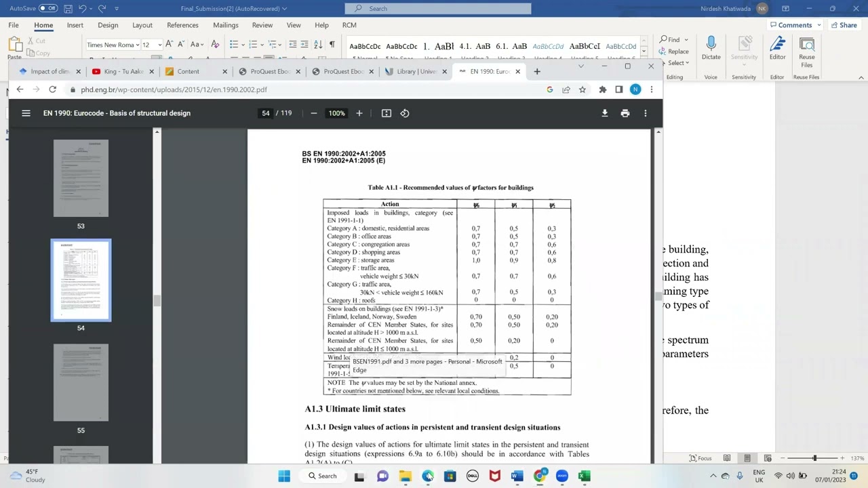This screenshot has height=488, width=868.
Task: Toggle show paragraph marks in Word
Action: tap(332, 45)
